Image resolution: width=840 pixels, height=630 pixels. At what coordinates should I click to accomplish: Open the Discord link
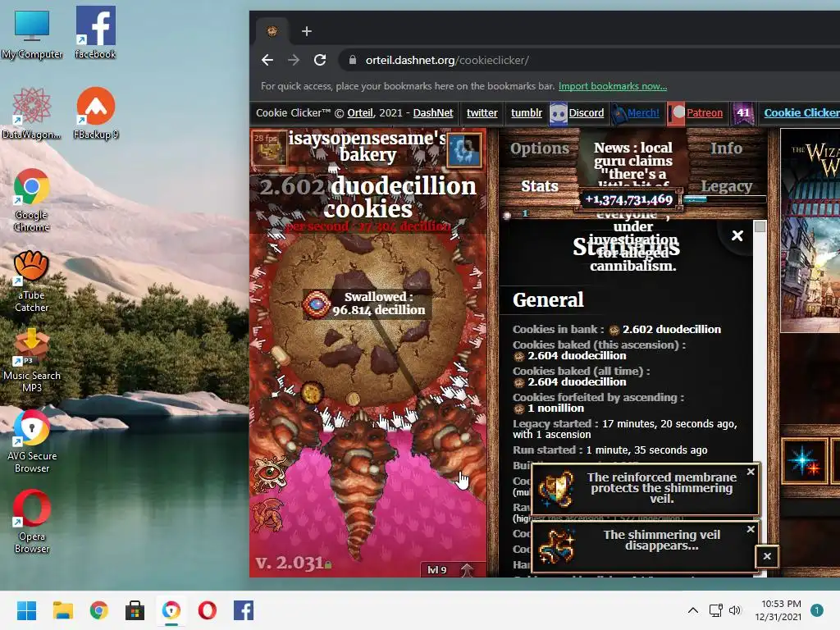coord(586,113)
